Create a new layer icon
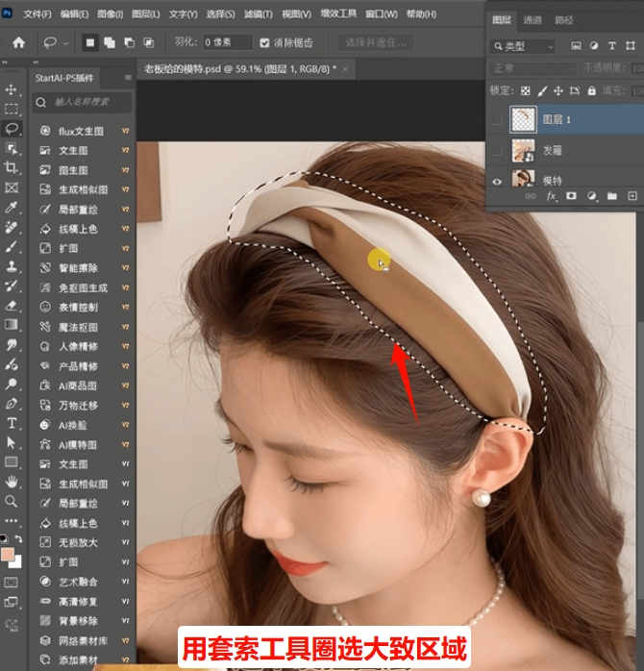The height and width of the screenshot is (671, 644). (632, 196)
